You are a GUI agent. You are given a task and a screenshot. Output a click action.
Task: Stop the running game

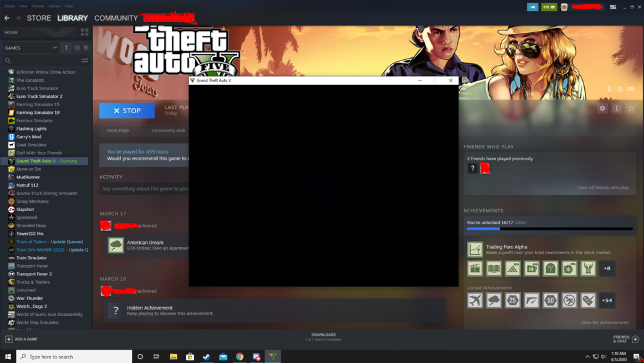pos(127,111)
